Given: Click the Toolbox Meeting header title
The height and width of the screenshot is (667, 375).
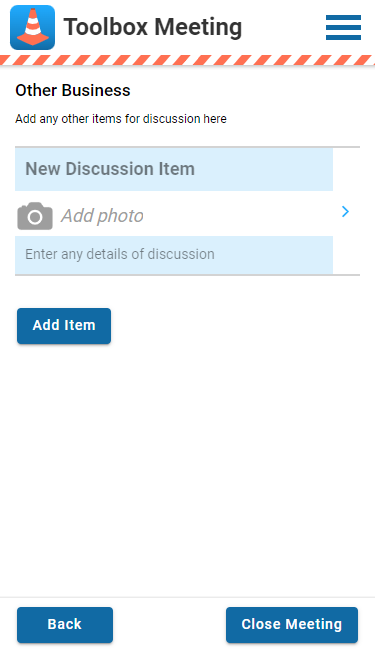Looking at the screenshot, I should (x=153, y=27).
